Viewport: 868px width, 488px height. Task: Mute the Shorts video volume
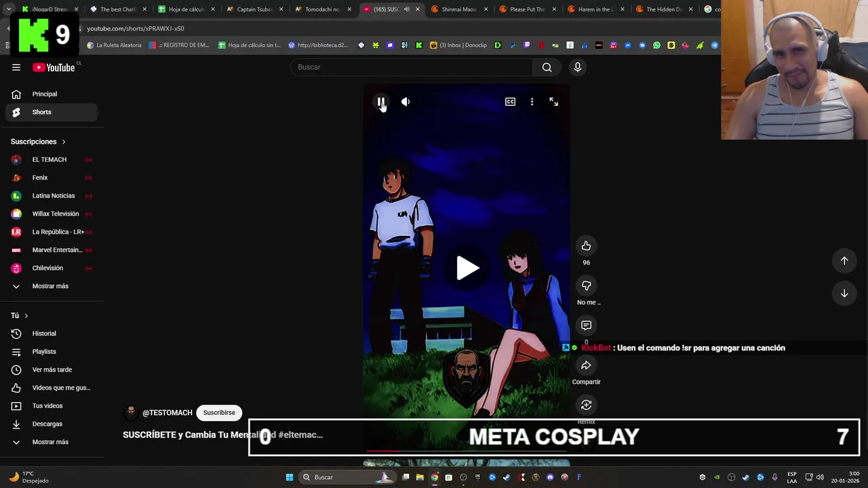[406, 102]
